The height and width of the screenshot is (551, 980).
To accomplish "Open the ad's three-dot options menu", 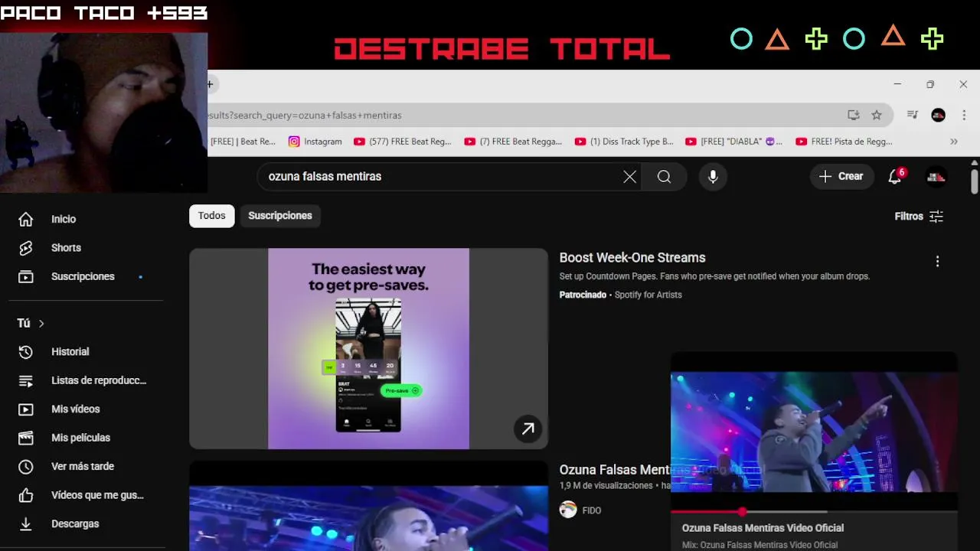I will [937, 261].
